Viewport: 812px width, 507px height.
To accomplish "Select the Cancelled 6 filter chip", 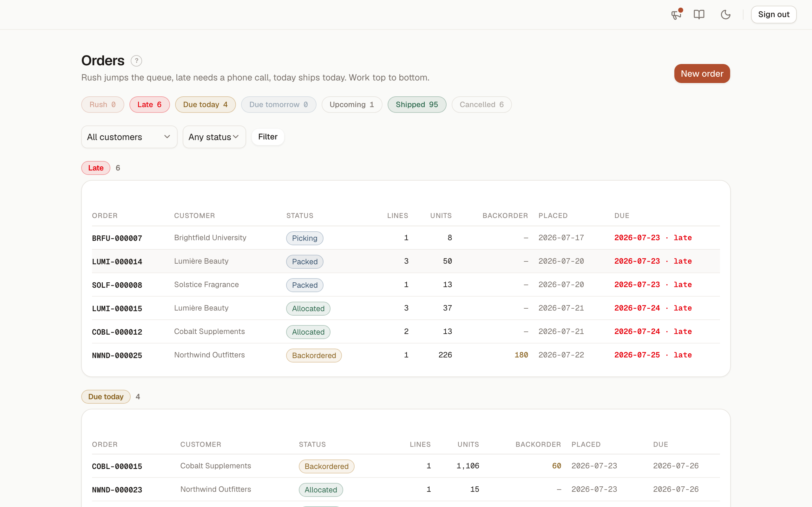I will point(481,105).
